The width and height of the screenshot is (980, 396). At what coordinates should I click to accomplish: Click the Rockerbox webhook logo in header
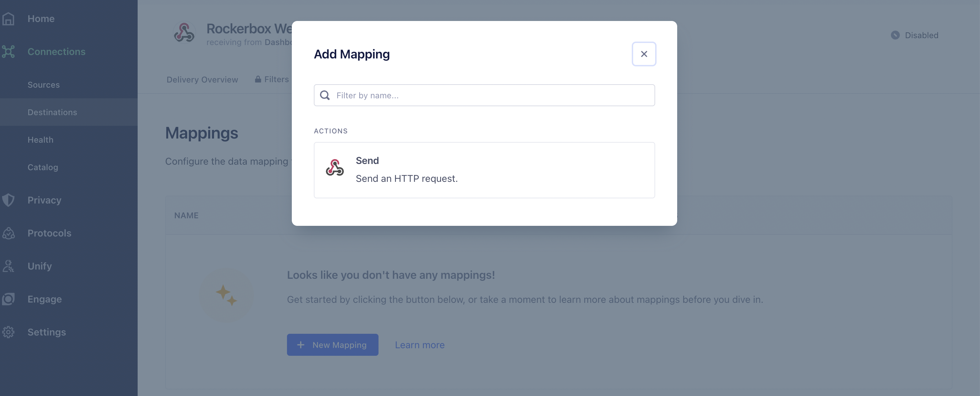click(x=184, y=33)
